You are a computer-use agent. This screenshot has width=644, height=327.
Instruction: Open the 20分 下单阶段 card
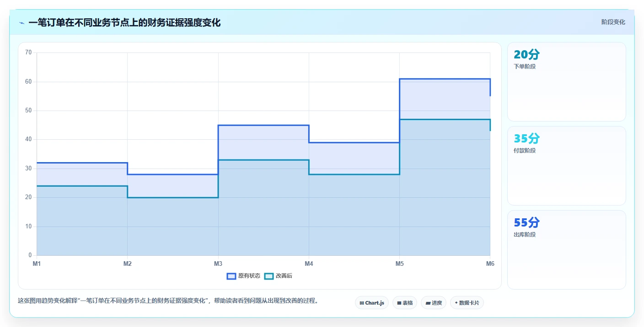[x=566, y=82]
